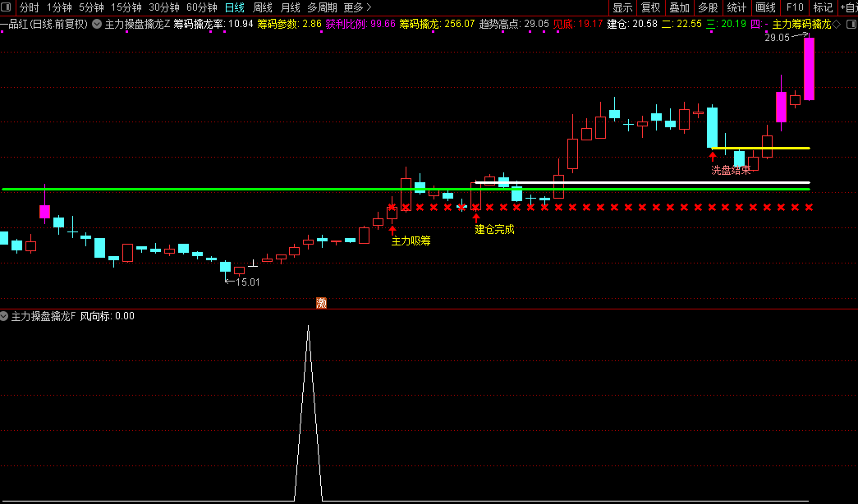Expand the 更多 periods menu
858x504 pixels.
357,7
